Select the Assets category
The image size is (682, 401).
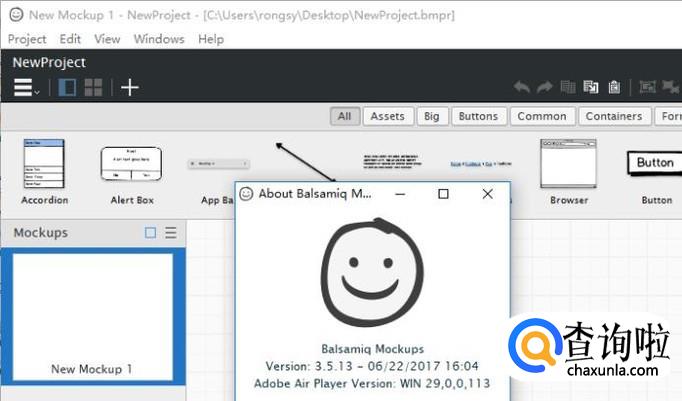tap(388, 116)
